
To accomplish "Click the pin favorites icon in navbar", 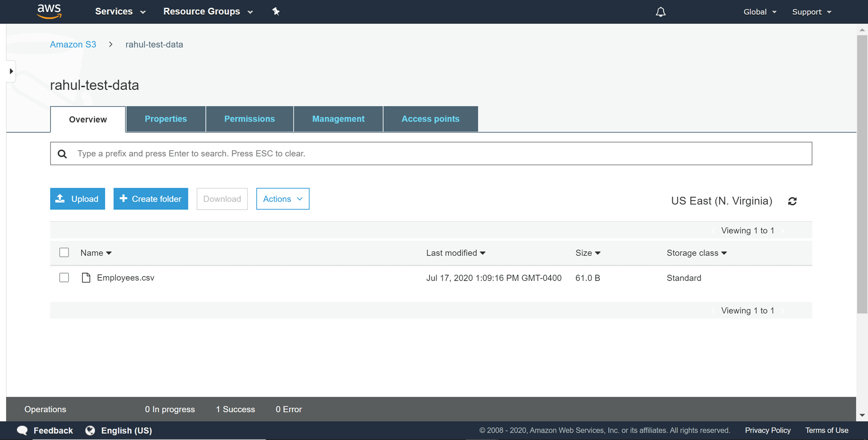I will click(276, 12).
